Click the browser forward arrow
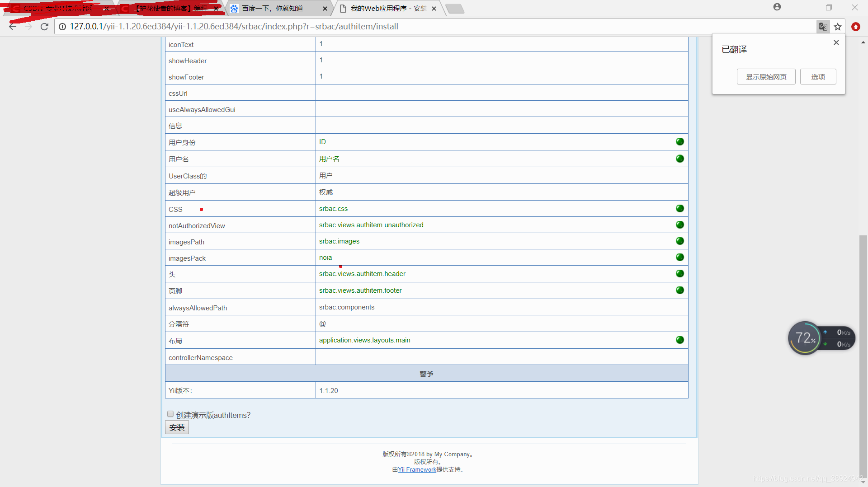 click(28, 27)
